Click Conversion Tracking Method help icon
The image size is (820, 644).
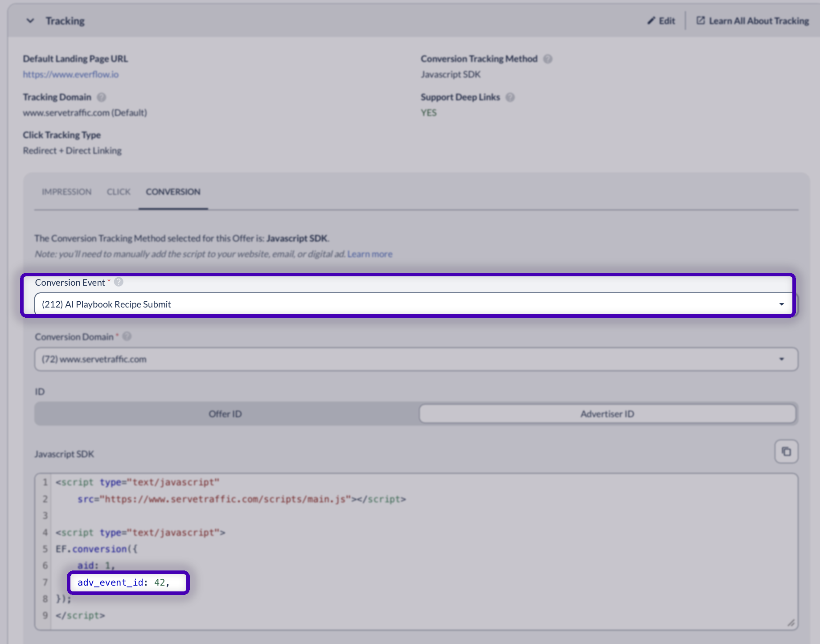tap(548, 59)
